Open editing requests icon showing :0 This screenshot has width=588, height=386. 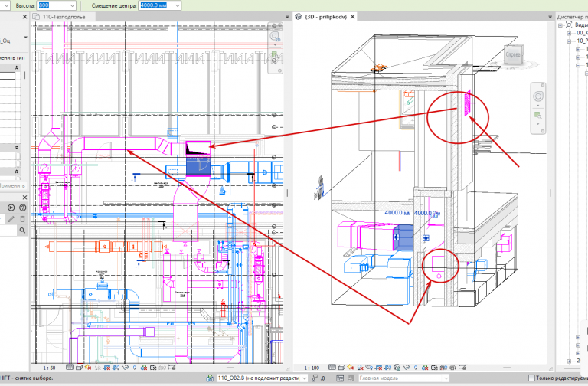click(318, 378)
